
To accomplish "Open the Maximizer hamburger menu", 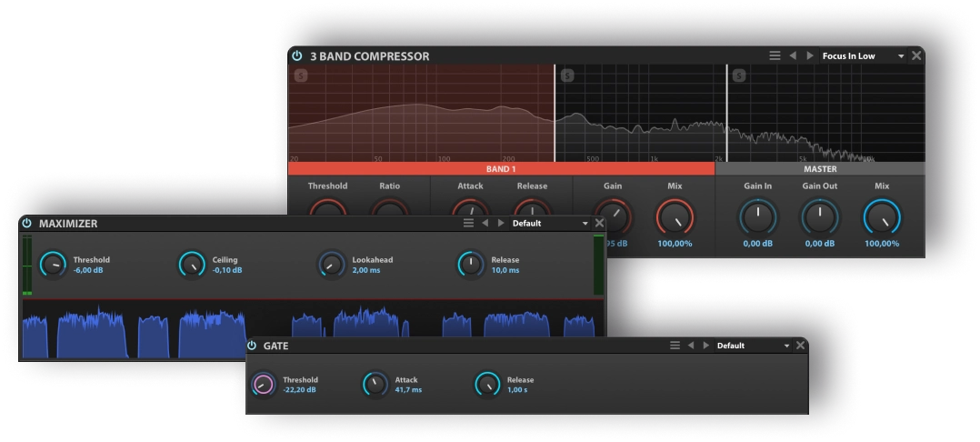I will coord(468,223).
